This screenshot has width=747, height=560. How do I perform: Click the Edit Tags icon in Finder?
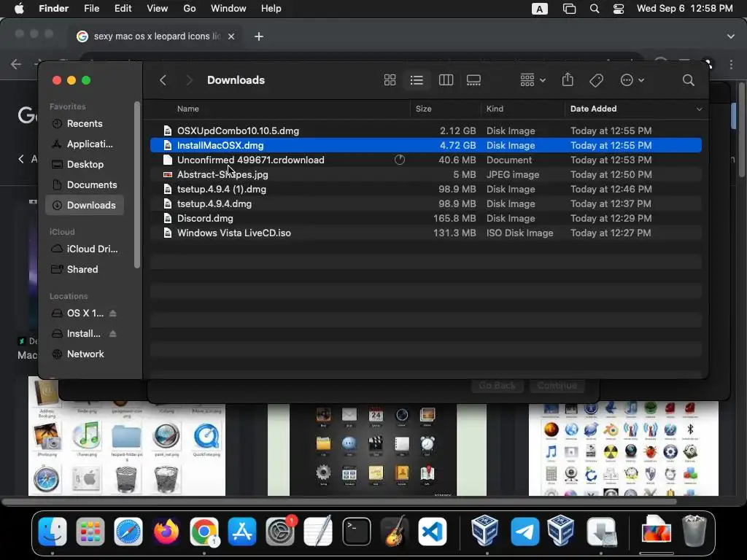point(597,80)
